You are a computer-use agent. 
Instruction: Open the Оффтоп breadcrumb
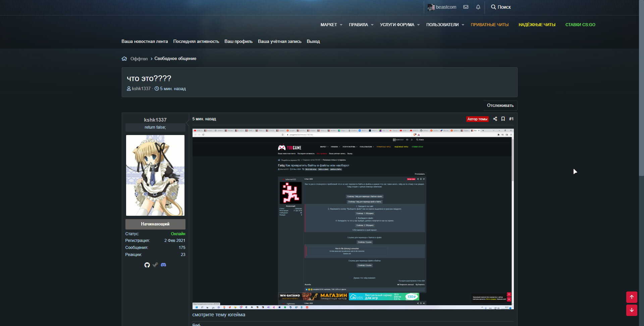(x=139, y=59)
